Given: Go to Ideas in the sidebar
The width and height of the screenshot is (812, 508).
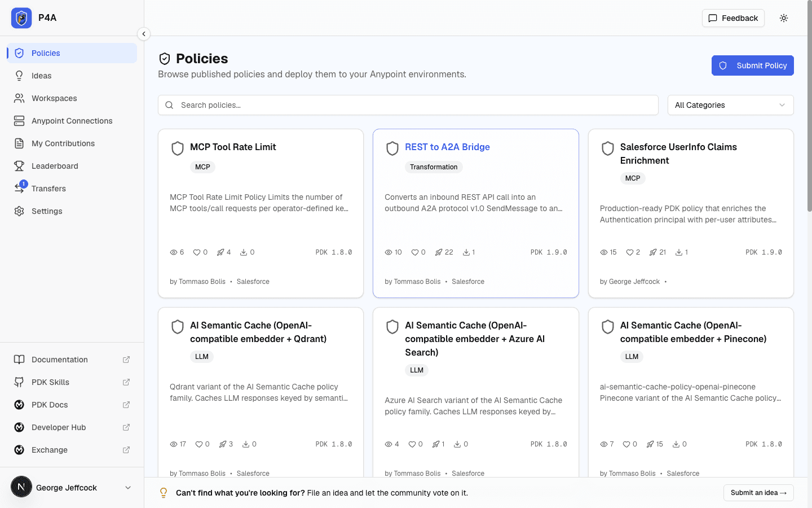Looking at the screenshot, I should (x=72, y=76).
